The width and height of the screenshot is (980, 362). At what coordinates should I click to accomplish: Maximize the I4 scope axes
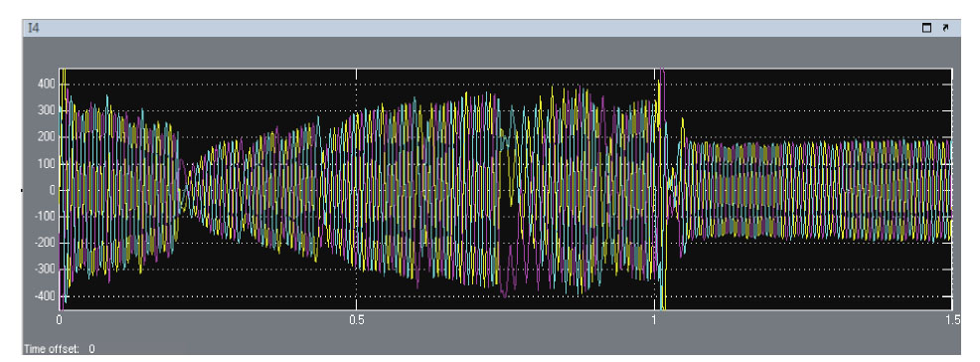pos(927,28)
